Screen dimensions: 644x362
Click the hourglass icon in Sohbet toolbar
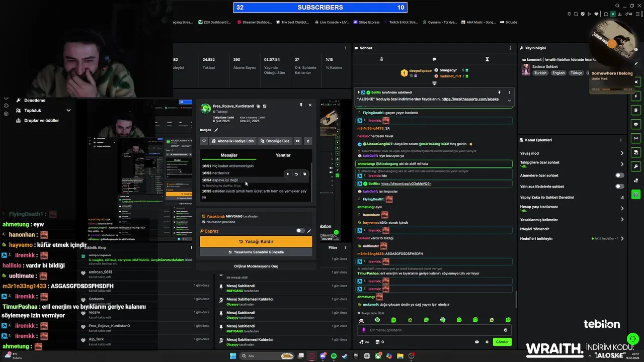[x=487, y=59]
